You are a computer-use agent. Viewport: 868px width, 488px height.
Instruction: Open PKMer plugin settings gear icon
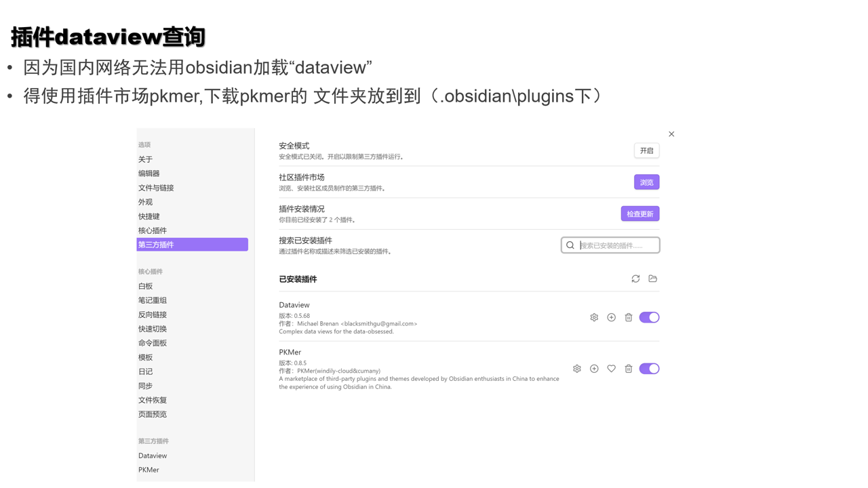coord(577,369)
